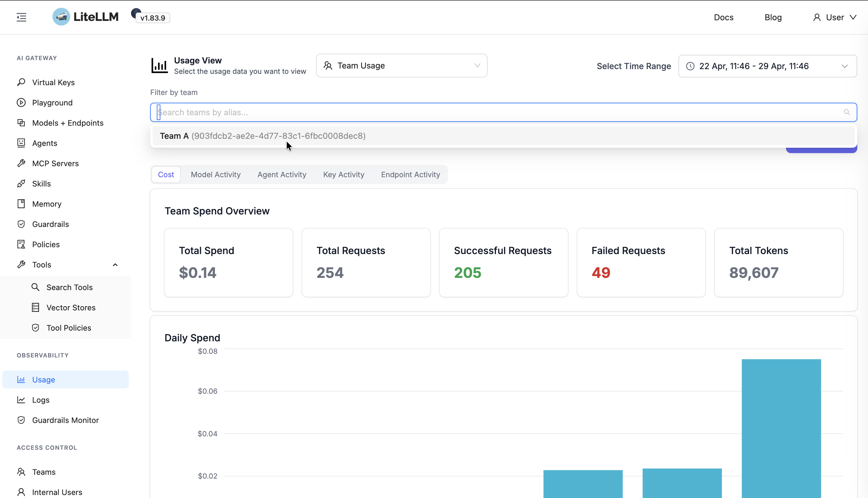Switch to the Model Activity tab
The height and width of the screenshot is (498, 868).
(x=215, y=175)
